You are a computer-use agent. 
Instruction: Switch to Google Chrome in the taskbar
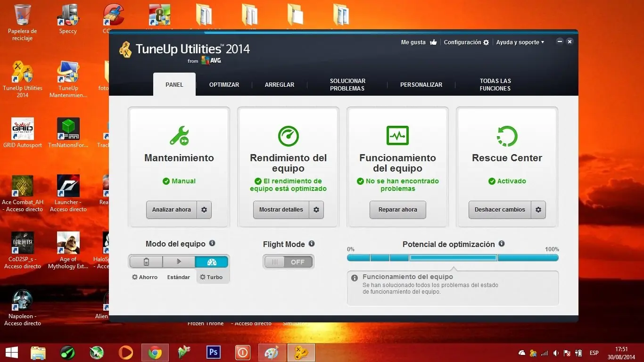pos(155,353)
